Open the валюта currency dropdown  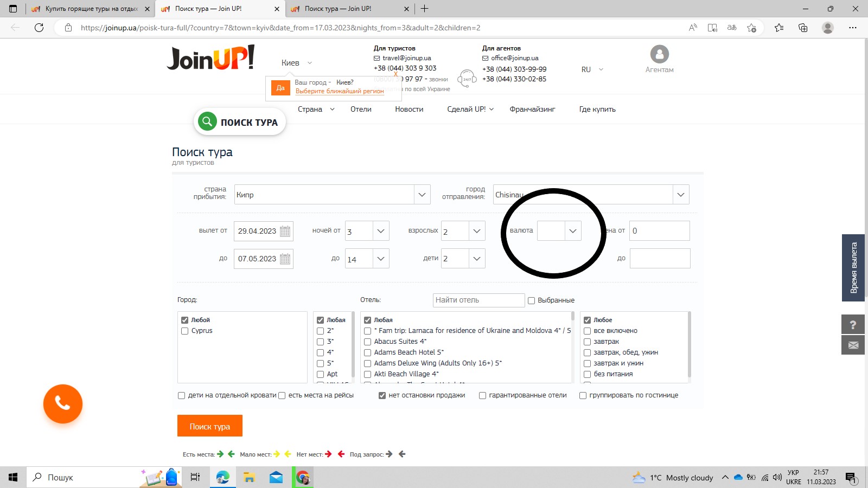tap(572, 231)
